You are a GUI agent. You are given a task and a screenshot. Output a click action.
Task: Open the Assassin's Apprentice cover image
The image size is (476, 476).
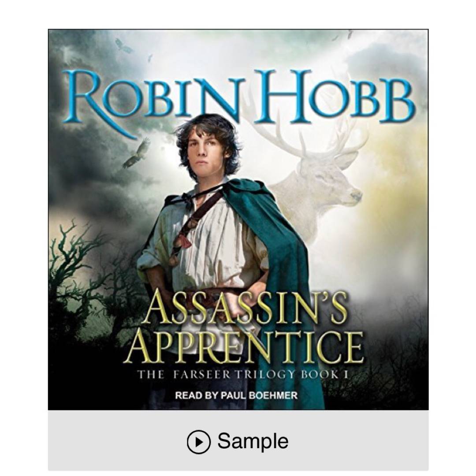(238, 220)
